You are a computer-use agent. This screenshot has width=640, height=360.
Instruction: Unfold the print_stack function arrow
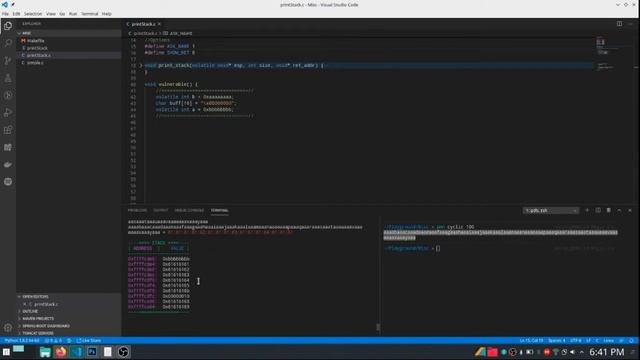tap(141, 65)
